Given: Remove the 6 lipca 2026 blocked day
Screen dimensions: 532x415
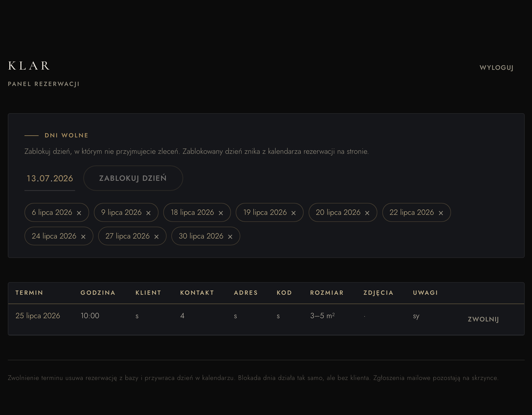Looking at the screenshot, I should click(79, 213).
